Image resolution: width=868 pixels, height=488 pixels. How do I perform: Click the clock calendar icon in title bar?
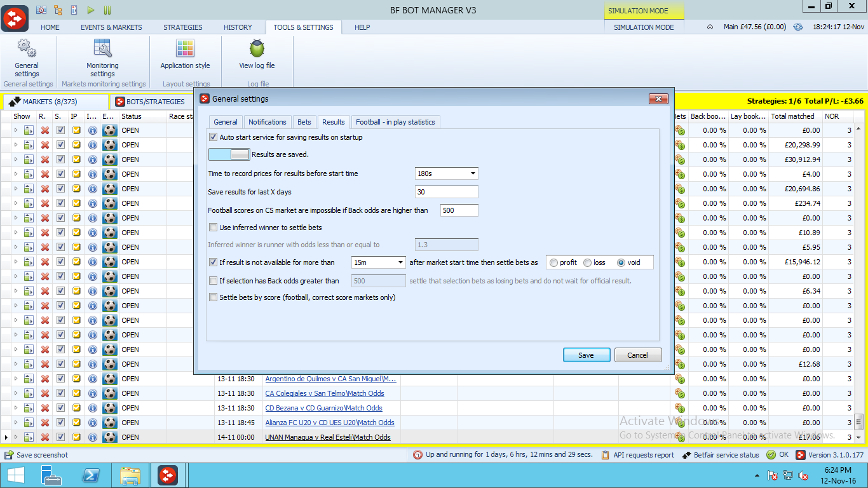41,10
